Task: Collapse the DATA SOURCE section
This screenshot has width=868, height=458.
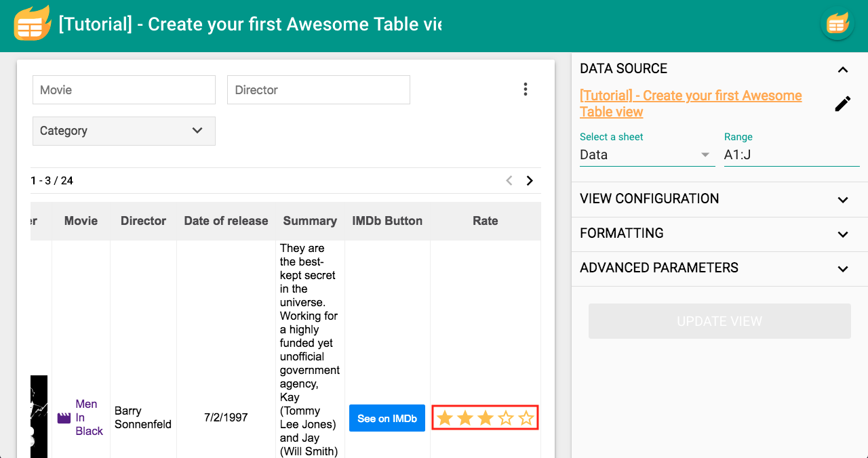Action: pos(842,69)
